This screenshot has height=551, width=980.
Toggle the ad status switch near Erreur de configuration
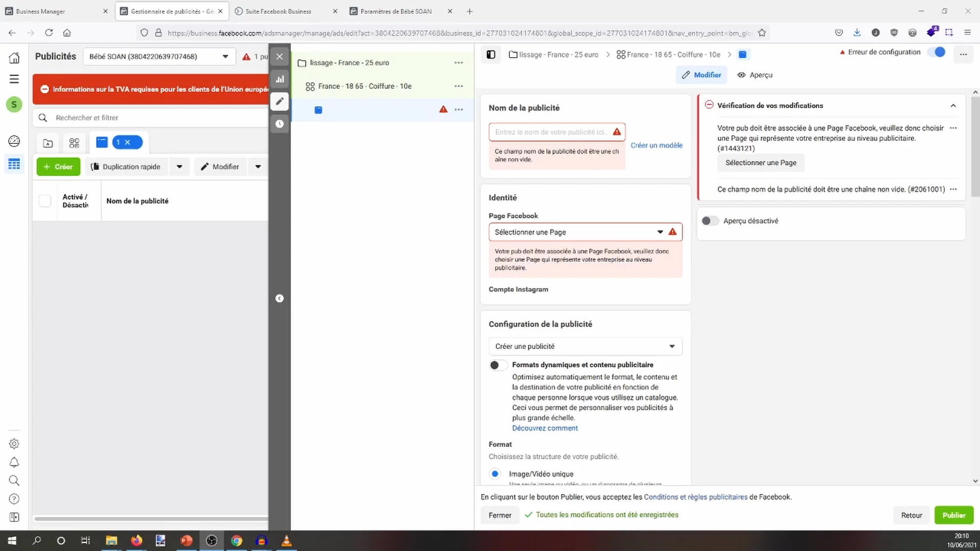click(x=938, y=53)
